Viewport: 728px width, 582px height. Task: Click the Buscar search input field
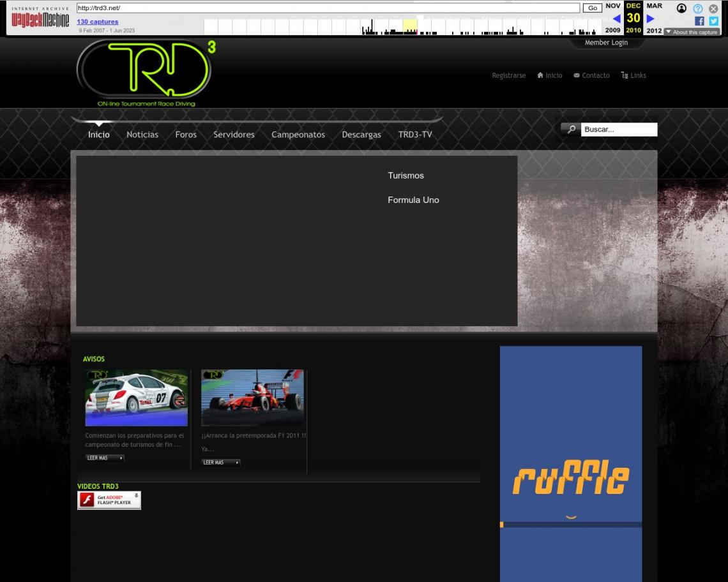tap(618, 130)
